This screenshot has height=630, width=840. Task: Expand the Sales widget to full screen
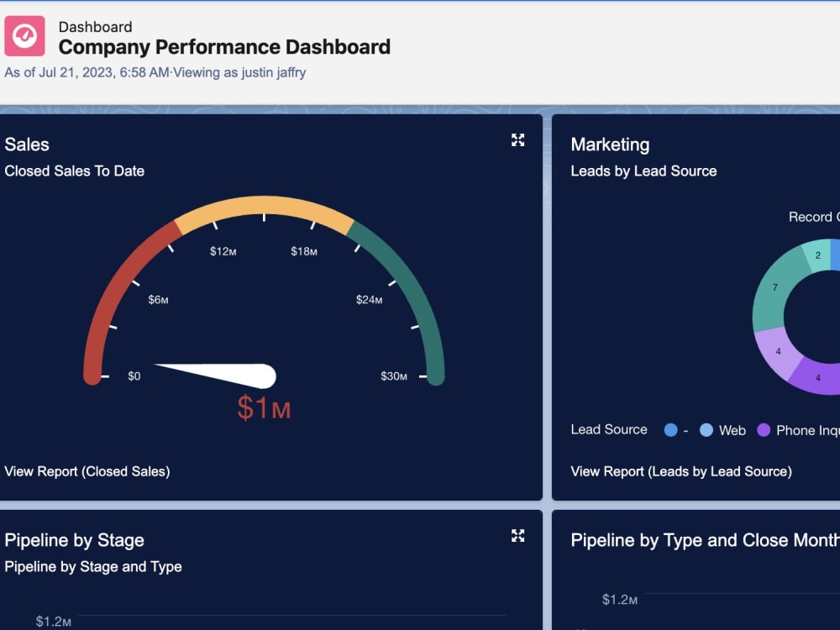[x=517, y=140]
